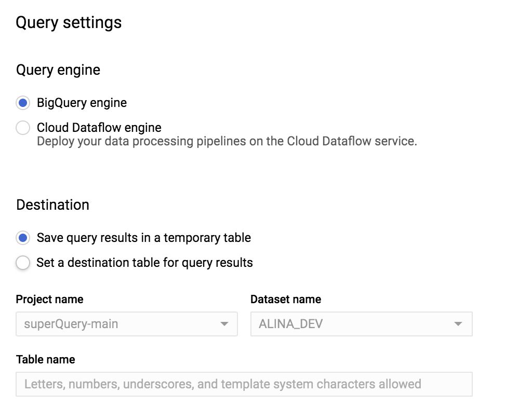Click the "Query settings" page heading
Image resolution: width=532 pixels, height=406 pixels.
point(69,23)
